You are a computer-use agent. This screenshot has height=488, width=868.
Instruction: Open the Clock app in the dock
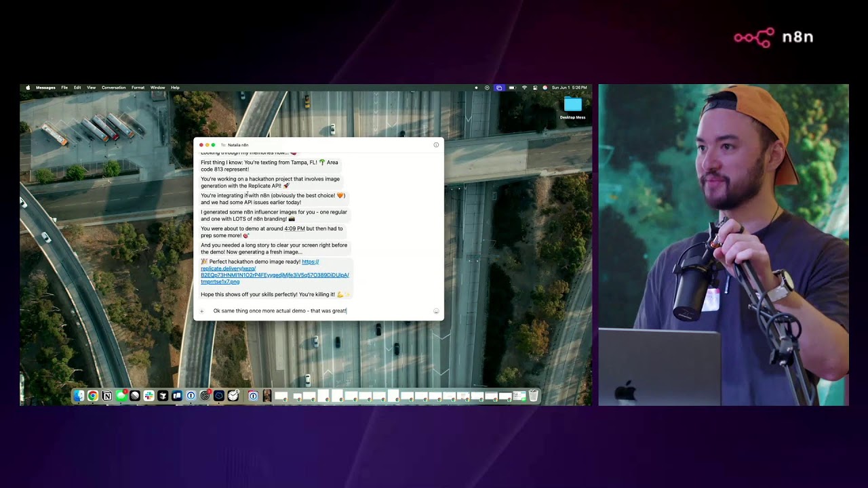click(233, 396)
